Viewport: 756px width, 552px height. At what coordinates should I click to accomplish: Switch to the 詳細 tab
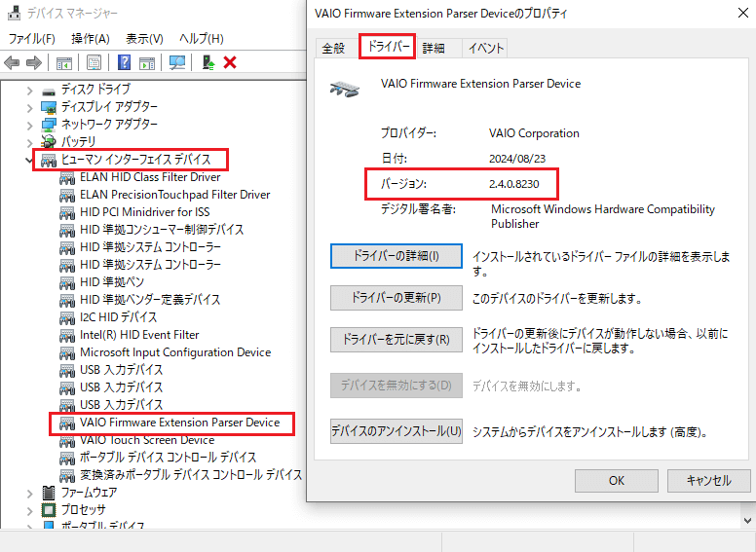434,48
